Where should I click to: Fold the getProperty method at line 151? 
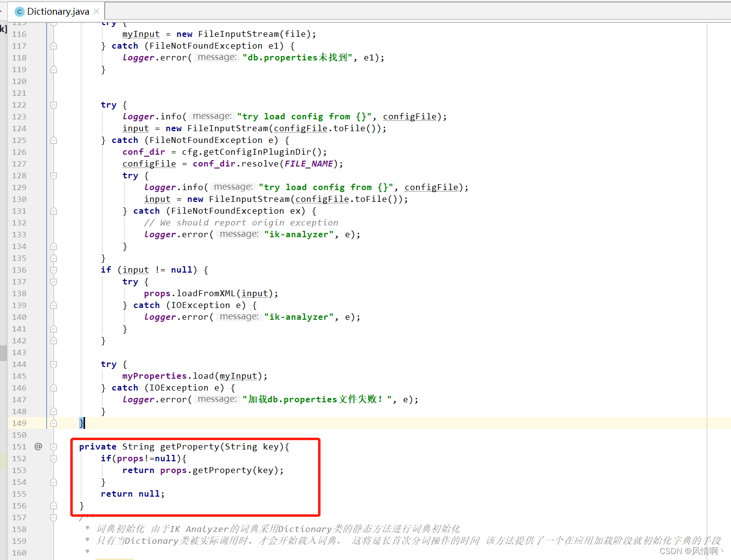54,447
